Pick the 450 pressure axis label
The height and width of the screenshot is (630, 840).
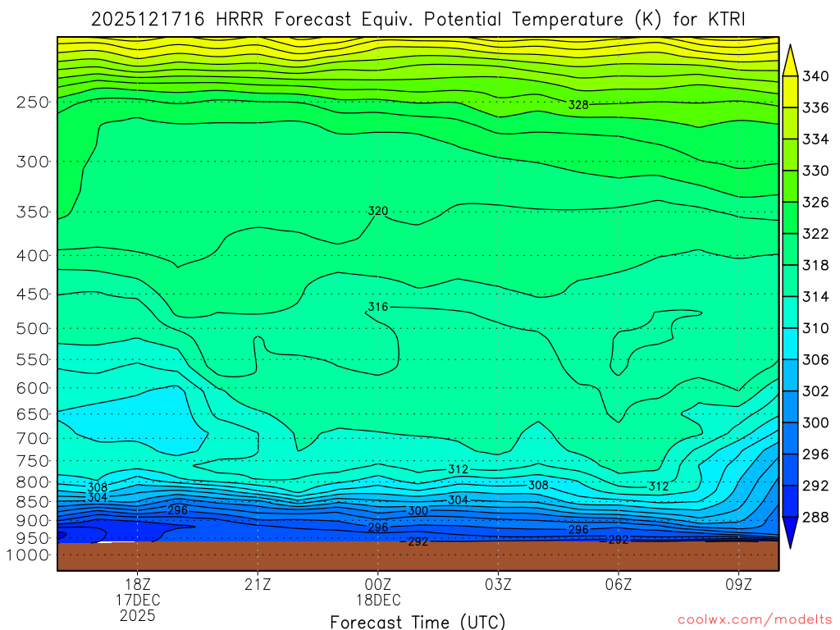[33, 294]
